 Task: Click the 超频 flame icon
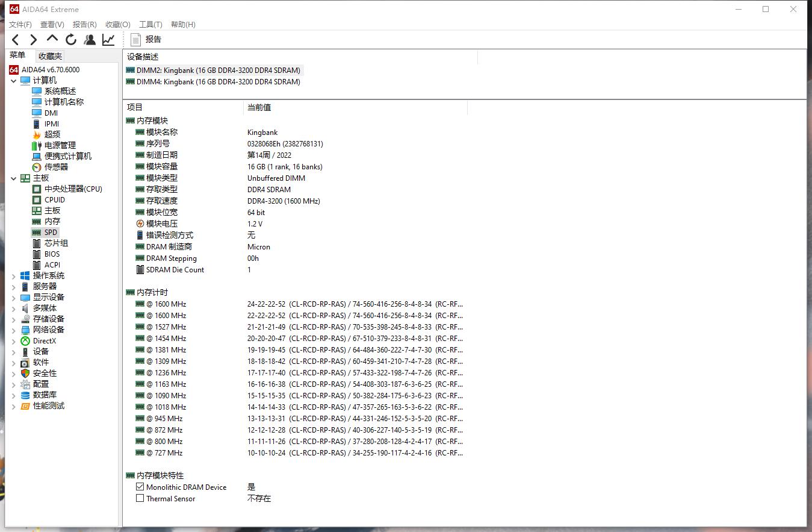tap(36, 134)
